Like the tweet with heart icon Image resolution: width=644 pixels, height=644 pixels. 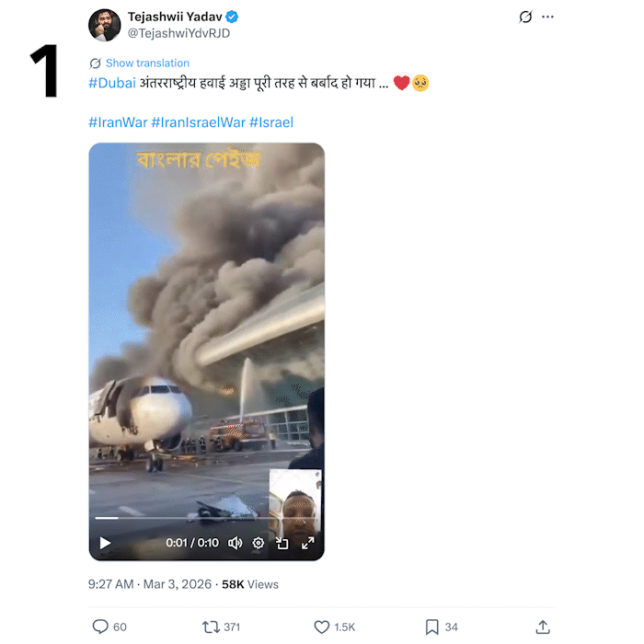[x=321, y=627]
